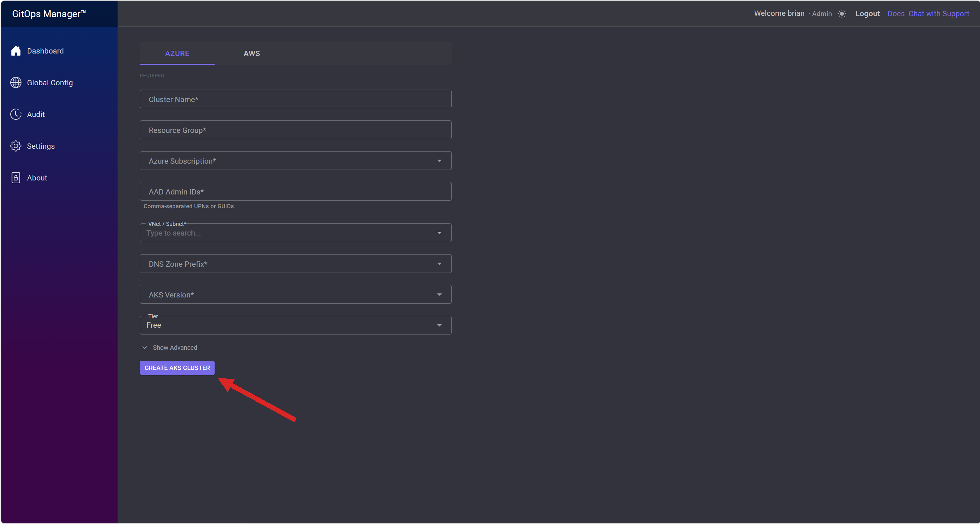This screenshot has width=980, height=524.
Task: Open the VNet / Subnet search dropdown
Action: [295, 233]
